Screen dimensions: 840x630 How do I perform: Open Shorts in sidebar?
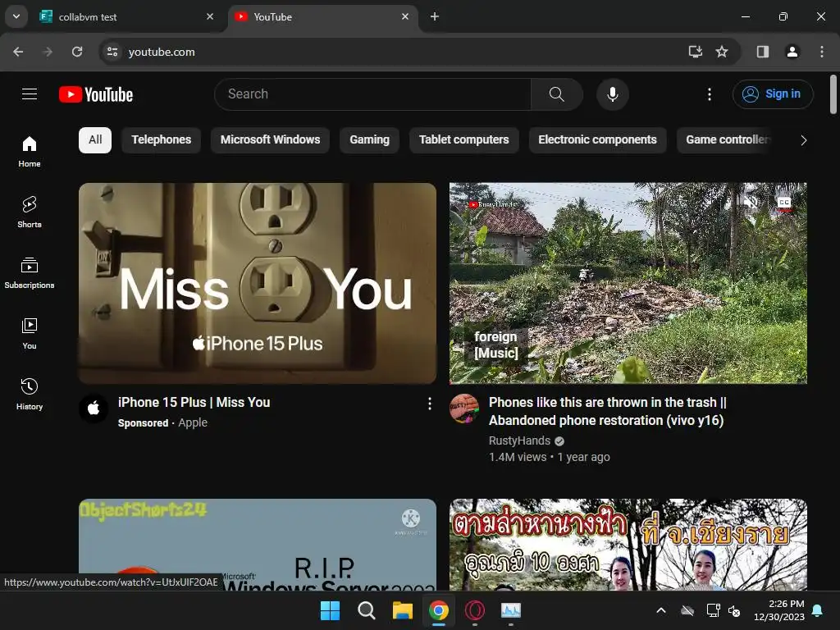pyautogui.click(x=30, y=212)
